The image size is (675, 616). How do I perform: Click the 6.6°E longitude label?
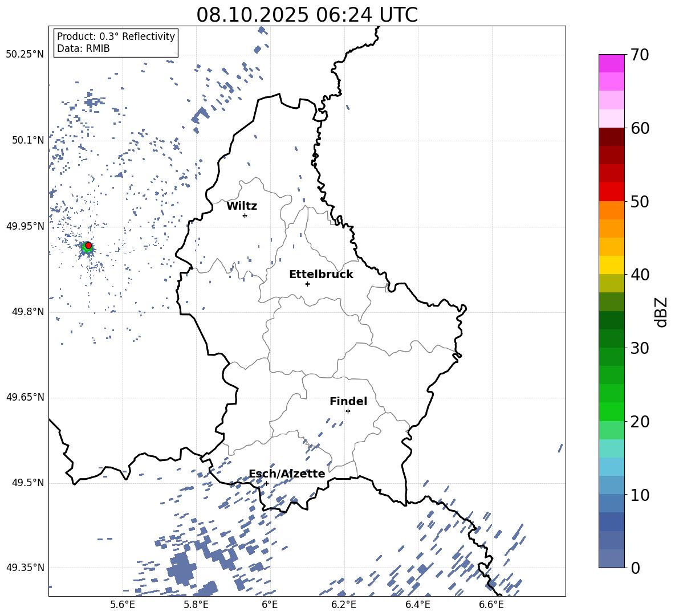coord(491,605)
